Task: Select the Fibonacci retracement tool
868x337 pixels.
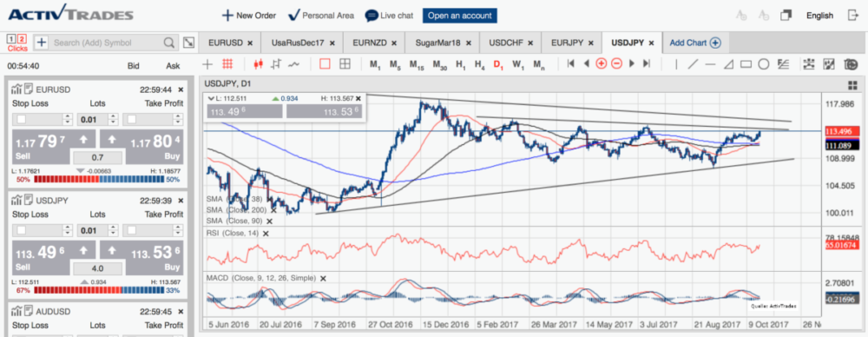Action: tap(783, 64)
